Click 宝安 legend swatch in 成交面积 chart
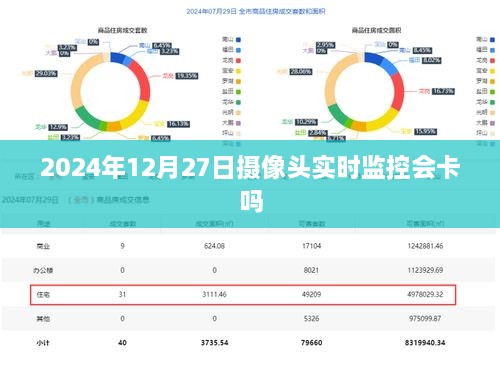Viewport: 500px width, 368px height. tap(492, 71)
